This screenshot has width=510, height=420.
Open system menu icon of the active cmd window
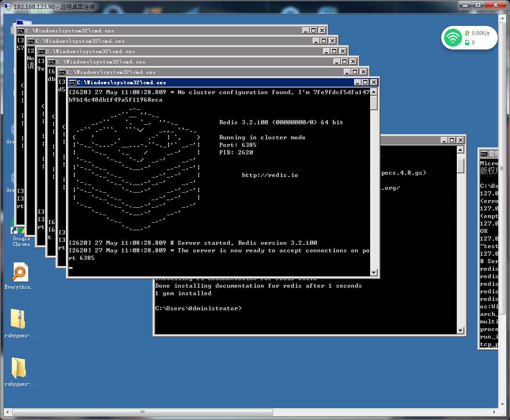72,82
